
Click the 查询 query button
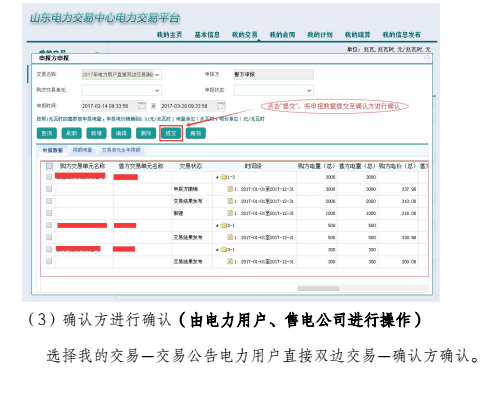click(x=47, y=133)
